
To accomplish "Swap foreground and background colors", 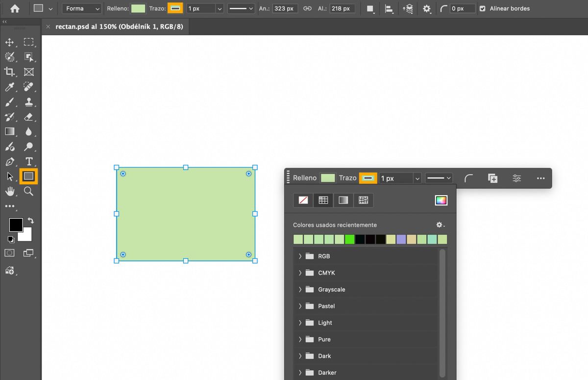I will (x=30, y=221).
